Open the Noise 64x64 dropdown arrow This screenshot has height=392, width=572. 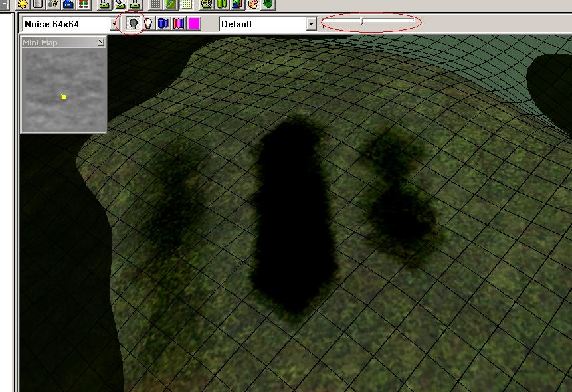[115, 24]
